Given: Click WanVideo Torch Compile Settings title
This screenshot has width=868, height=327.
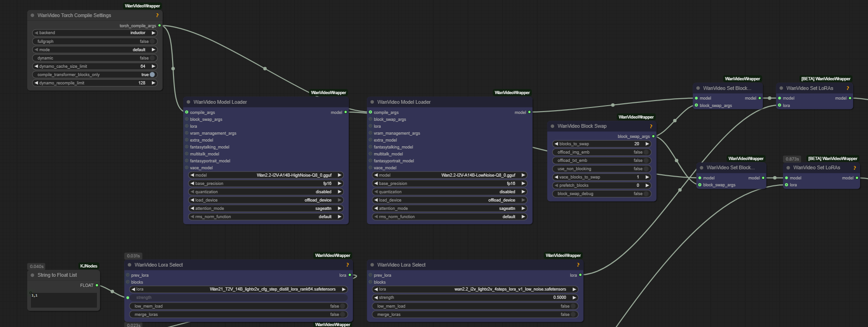Looking at the screenshot, I should click(x=74, y=15).
